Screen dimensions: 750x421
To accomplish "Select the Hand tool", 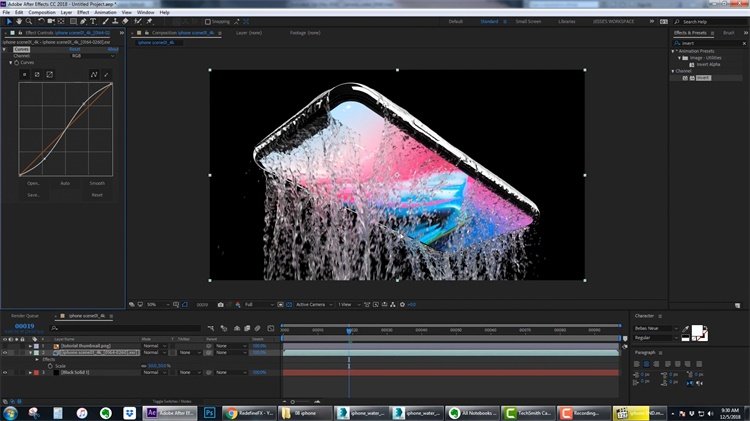I will point(19,22).
